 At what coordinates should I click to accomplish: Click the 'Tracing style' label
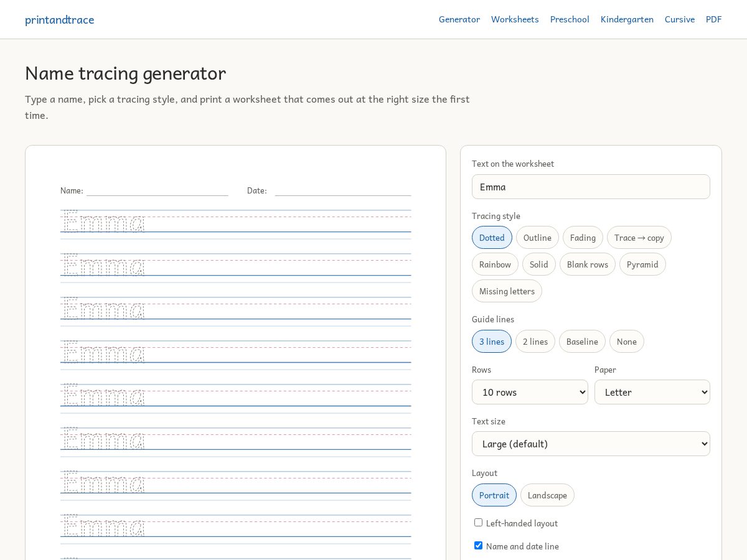(496, 216)
